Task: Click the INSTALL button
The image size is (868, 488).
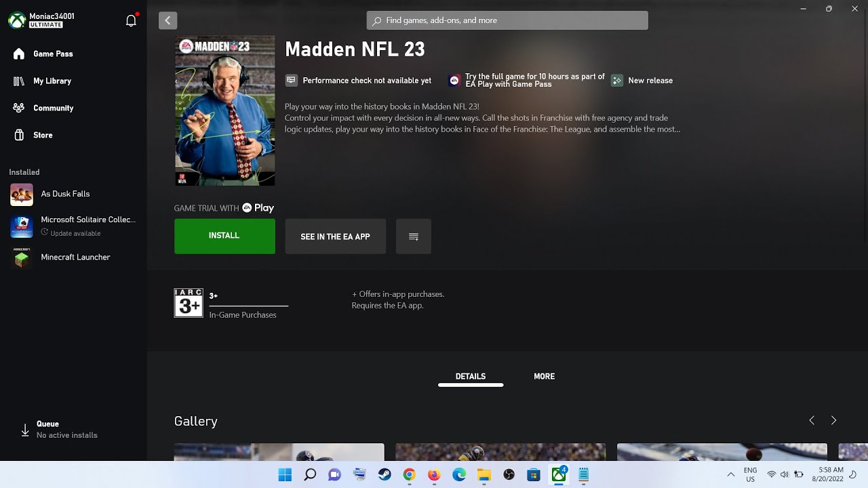Action: [x=224, y=236]
